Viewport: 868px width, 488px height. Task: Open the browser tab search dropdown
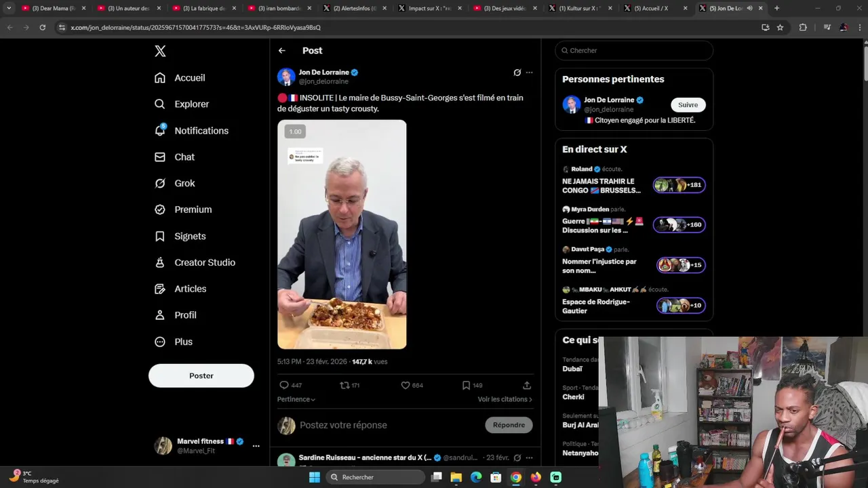click(9, 8)
